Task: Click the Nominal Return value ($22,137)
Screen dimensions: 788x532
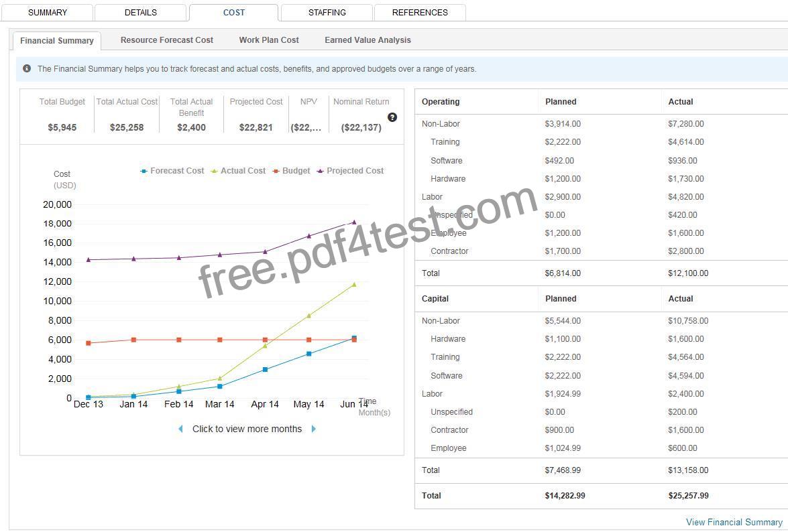Action: point(361,127)
